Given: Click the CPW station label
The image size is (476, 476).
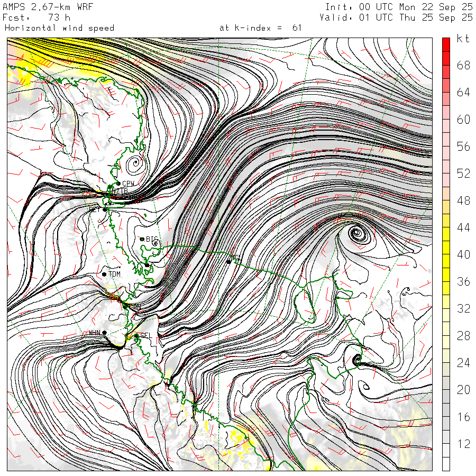Looking at the screenshot, I should click(128, 184).
